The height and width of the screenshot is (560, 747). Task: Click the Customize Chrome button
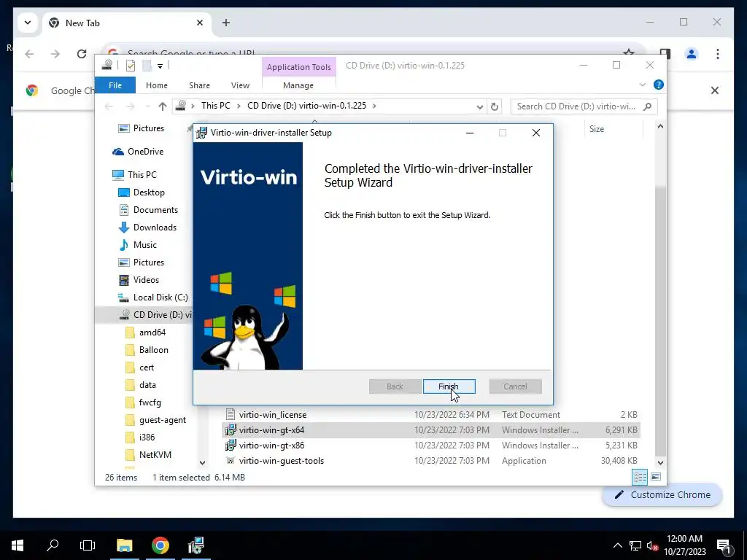[662, 495]
